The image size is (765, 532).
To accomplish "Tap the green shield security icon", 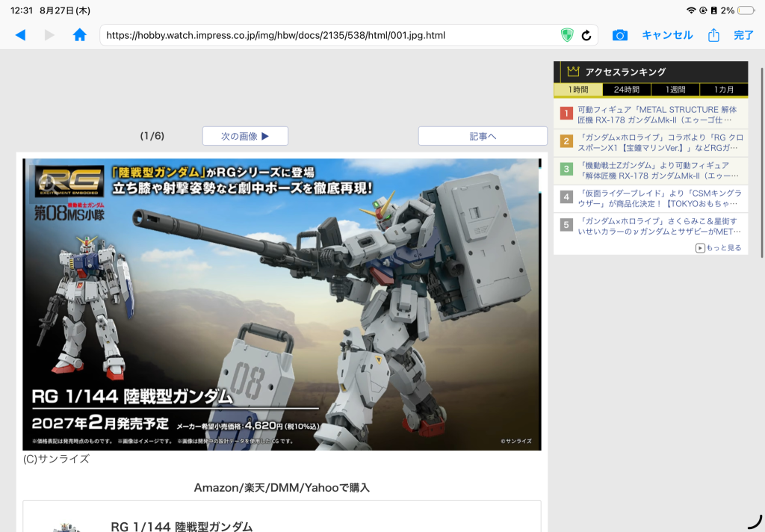I will 566,35.
